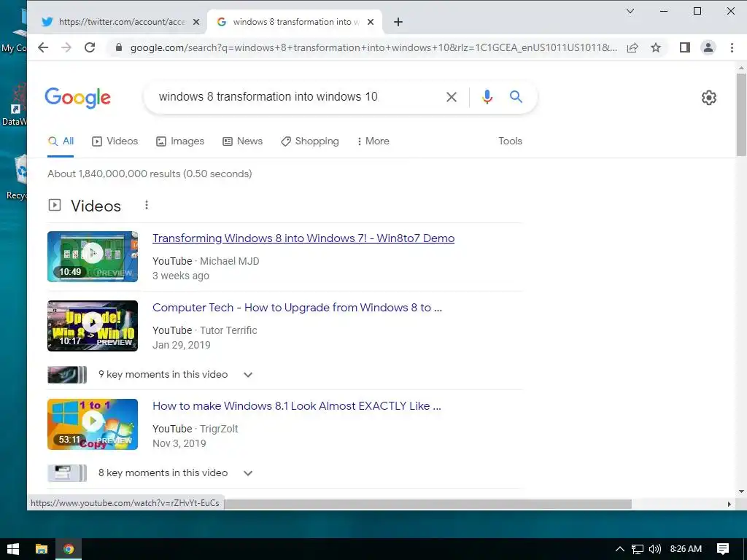Play the Win8to7 Demo video thumbnail
The height and width of the screenshot is (560, 747).
click(93, 257)
